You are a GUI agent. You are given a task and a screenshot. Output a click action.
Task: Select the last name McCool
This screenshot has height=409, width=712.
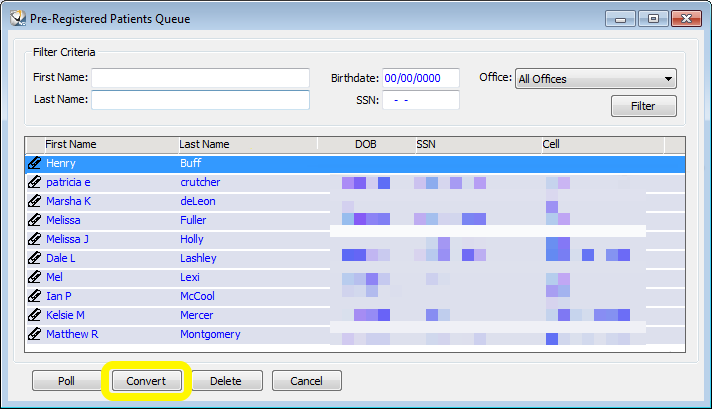(198, 296)
